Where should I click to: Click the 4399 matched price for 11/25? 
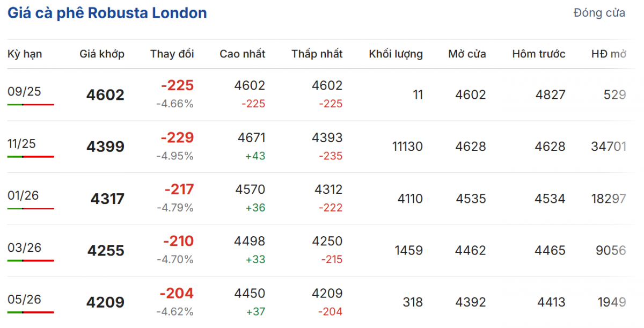tap(105, 147)
